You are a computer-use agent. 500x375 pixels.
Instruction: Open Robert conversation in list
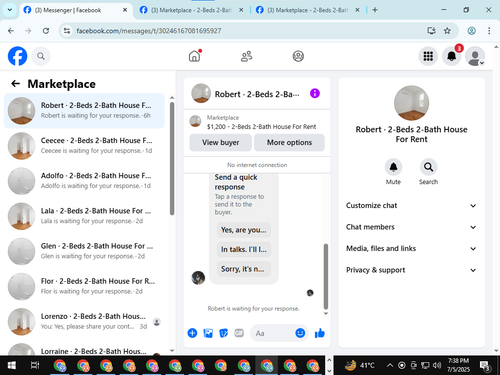pos(84,111)
